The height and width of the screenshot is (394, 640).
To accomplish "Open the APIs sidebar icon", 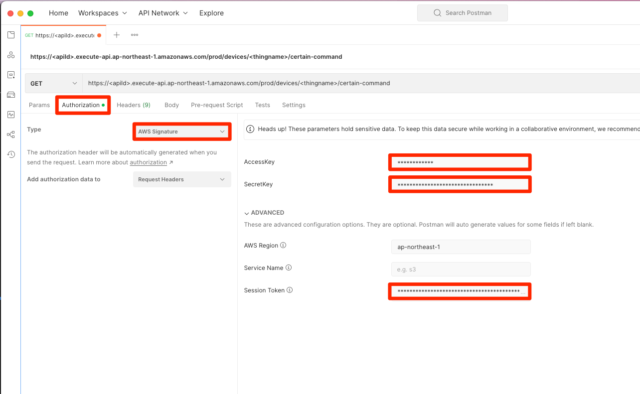I will tap(11, 55).
